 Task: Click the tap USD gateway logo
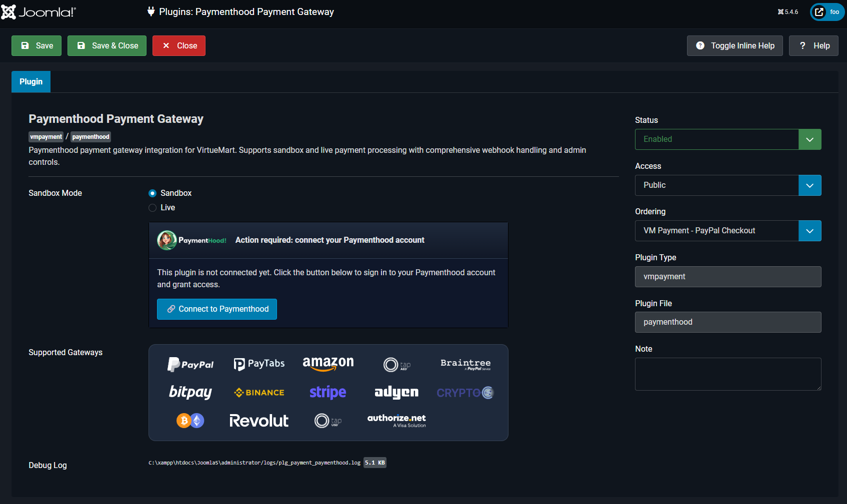click(328, 421)
